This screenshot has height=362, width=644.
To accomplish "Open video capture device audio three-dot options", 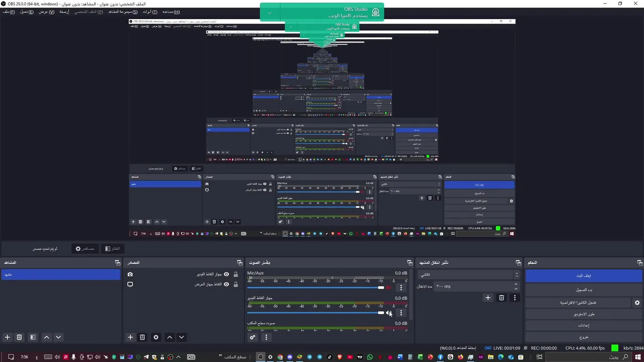I will click(401, 313).
